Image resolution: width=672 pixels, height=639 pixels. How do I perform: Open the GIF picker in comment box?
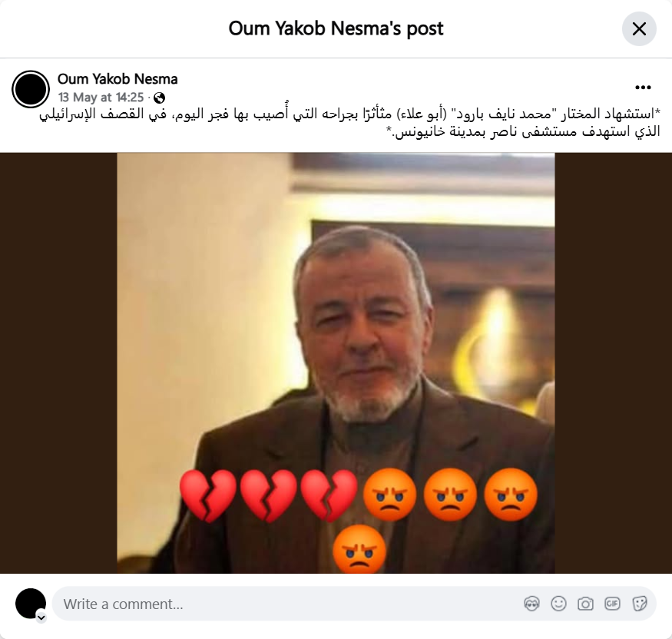[612, 604]
